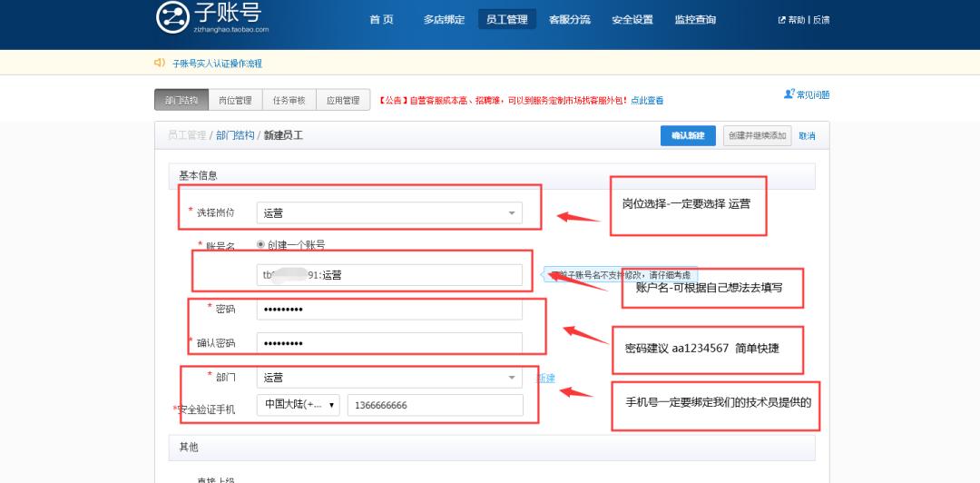The width and height of the screenshot is (980, 483).
Task: Click the 点此查看 announcement link
Action: click(x=647, y=100)
